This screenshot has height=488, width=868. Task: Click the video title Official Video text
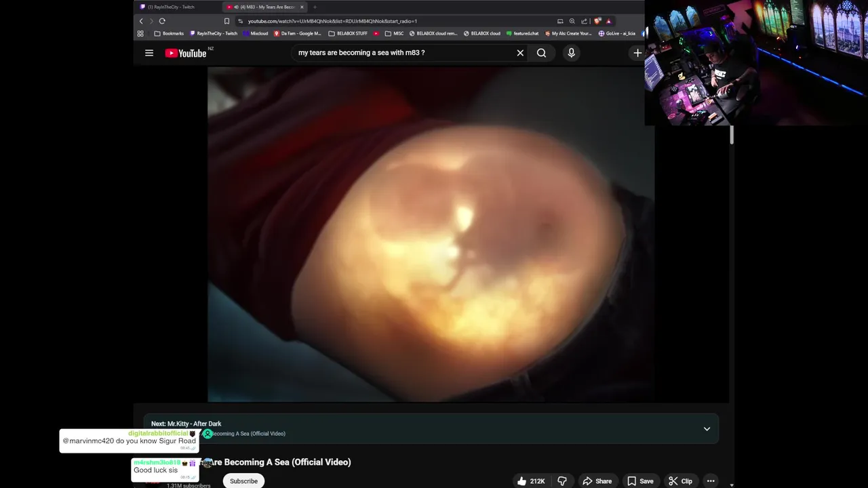[x=321, y=462]
